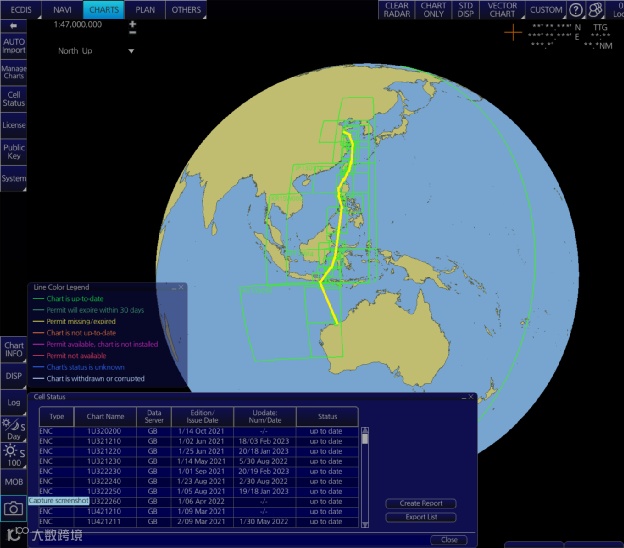Viewport: 624px width, 548px height.
Task: Select chart row 1U322250
Action: [x=199, y=491]
